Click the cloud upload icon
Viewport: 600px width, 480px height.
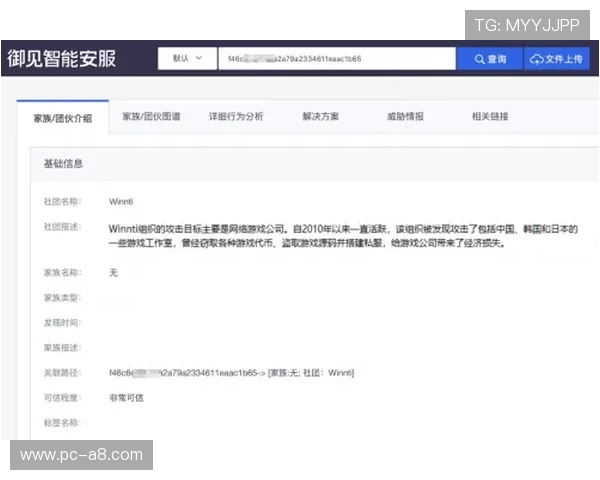536,59
